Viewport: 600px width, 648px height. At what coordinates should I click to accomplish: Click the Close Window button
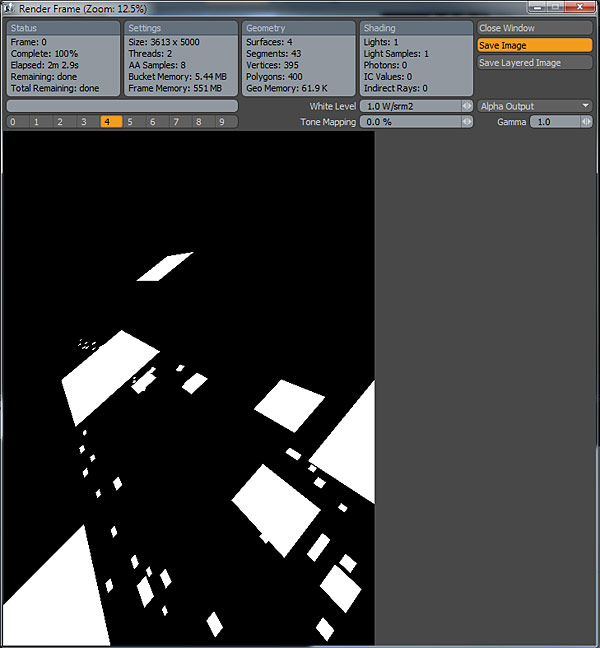point(535,28)
